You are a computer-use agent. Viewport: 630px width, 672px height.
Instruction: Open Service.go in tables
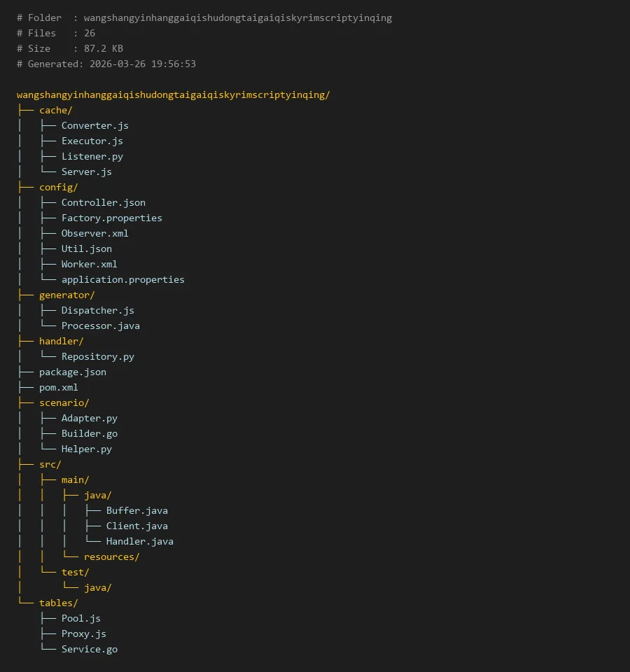tap(89, 650)
